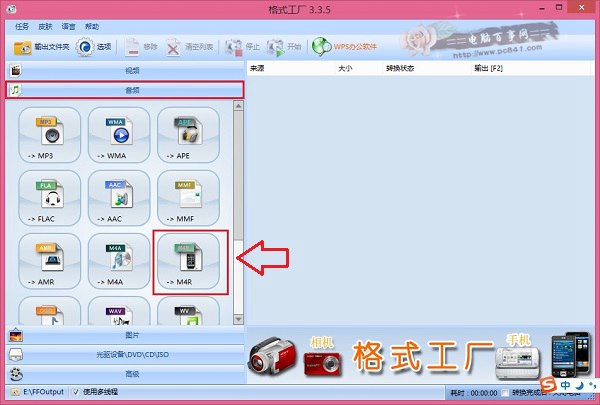Click the 输出 [F2] column header

tap(533, 69)
